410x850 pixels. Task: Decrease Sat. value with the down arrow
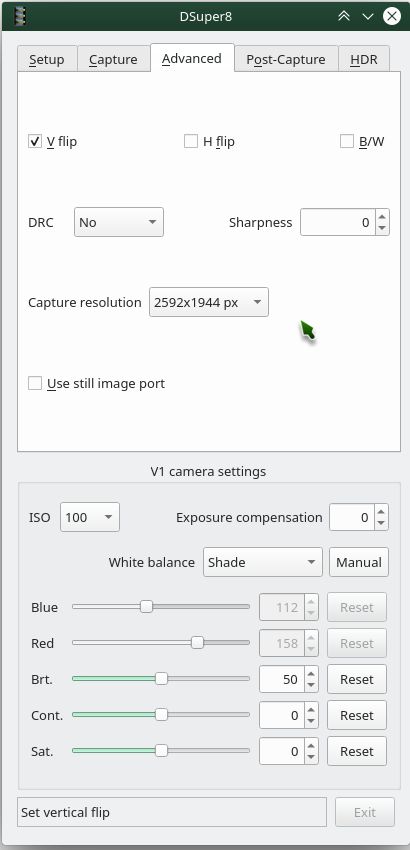click(311, 757)
